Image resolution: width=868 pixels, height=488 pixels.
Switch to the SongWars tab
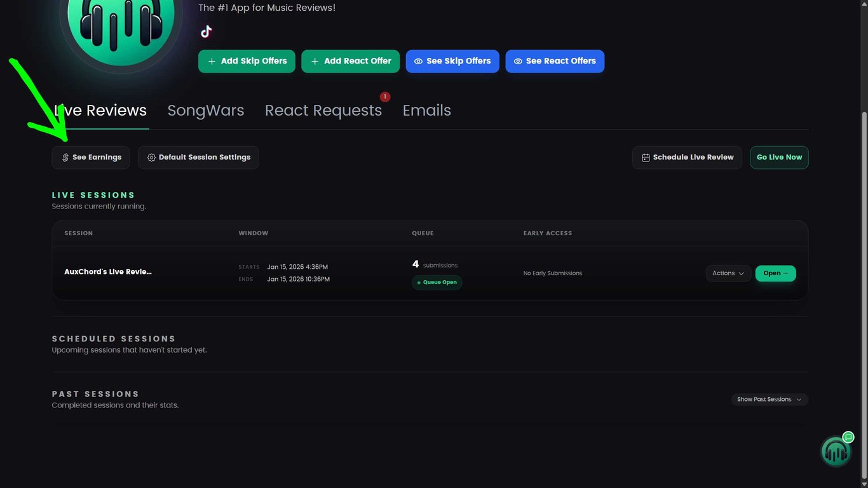tap(206, 111)
